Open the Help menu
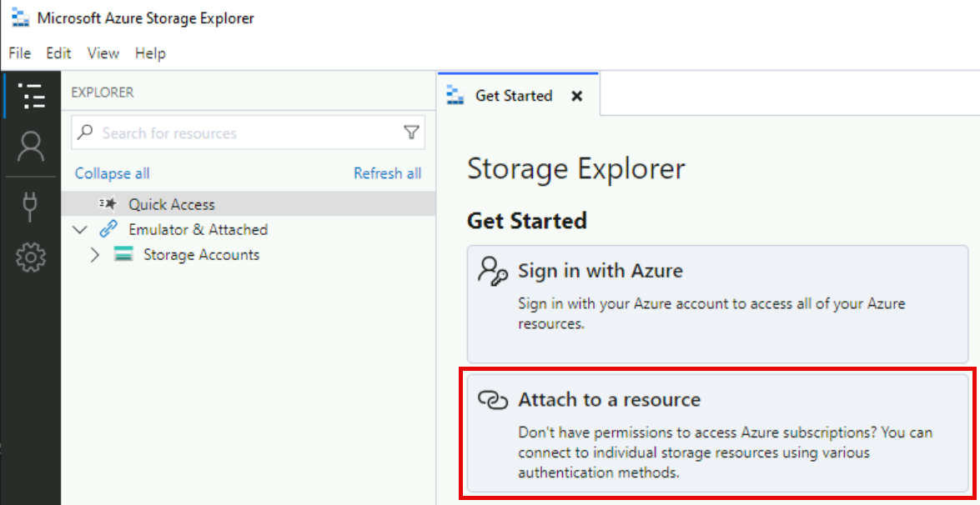 [x=150, y=53]
